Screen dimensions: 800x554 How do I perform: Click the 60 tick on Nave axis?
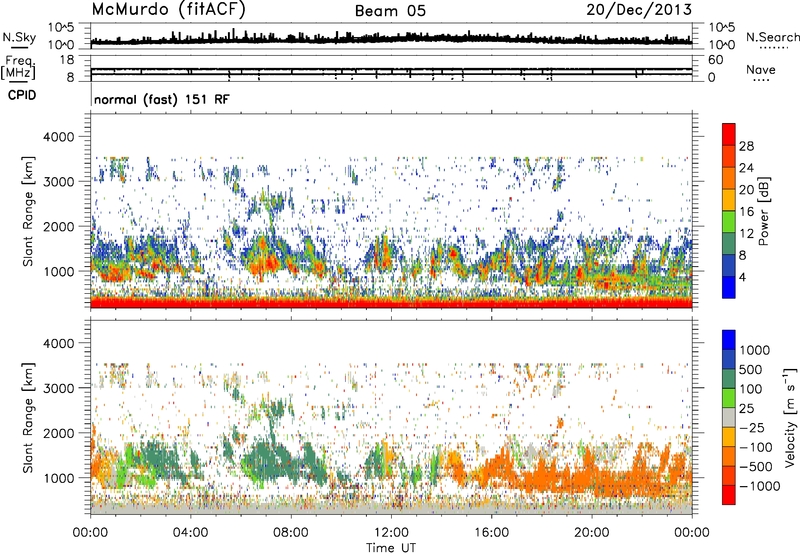coord(715,60)
